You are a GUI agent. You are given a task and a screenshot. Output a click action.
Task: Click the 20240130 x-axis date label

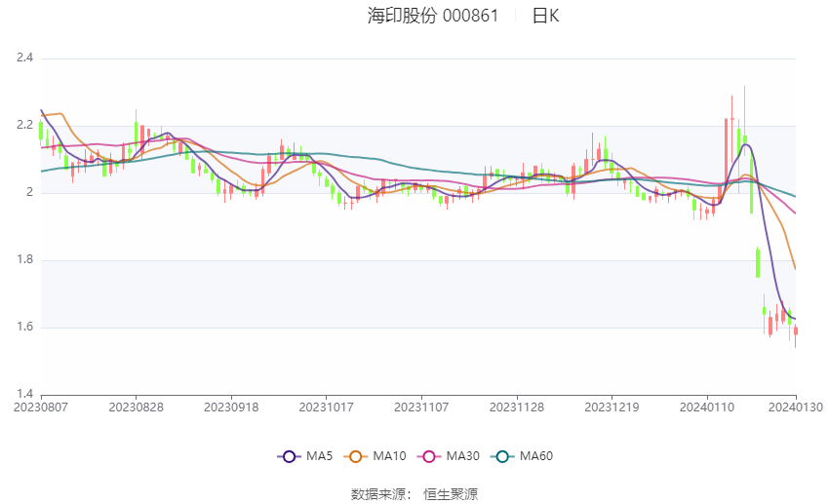coord(796,407)
